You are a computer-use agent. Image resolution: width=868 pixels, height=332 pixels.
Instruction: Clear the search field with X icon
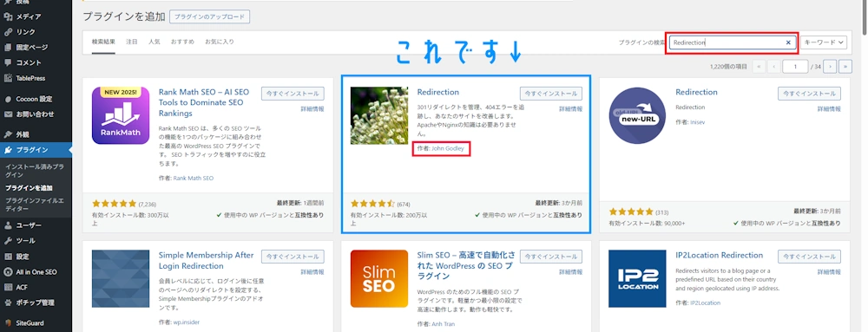pyautogui.click(x=788, y=42)
